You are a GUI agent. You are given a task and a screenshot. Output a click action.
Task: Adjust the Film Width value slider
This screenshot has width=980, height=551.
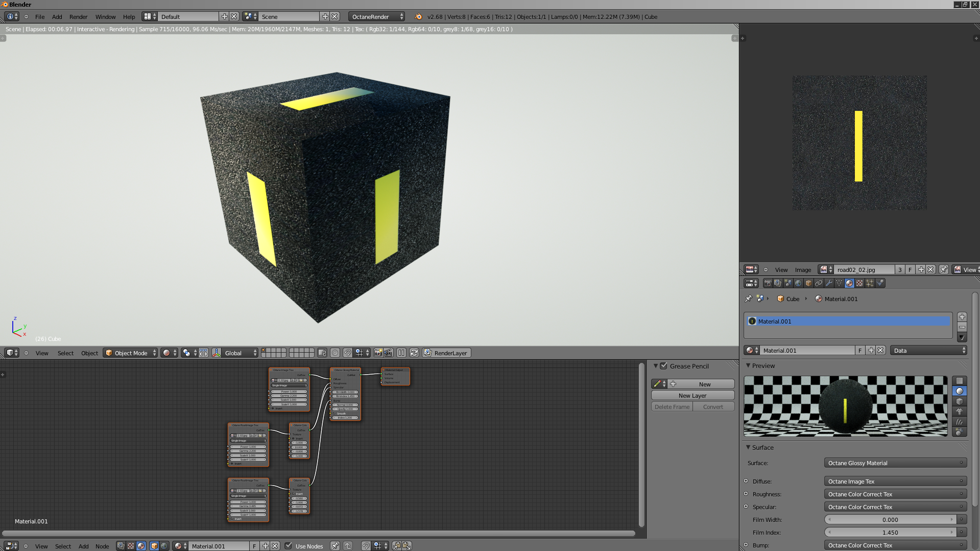pyautogui.click(x=890, y=520)
